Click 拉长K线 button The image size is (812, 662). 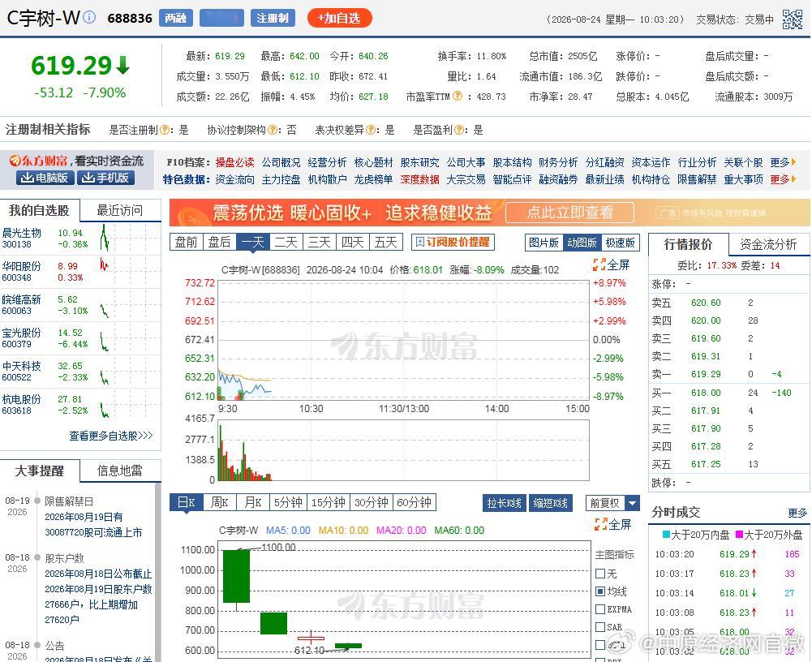click(505, 503)
